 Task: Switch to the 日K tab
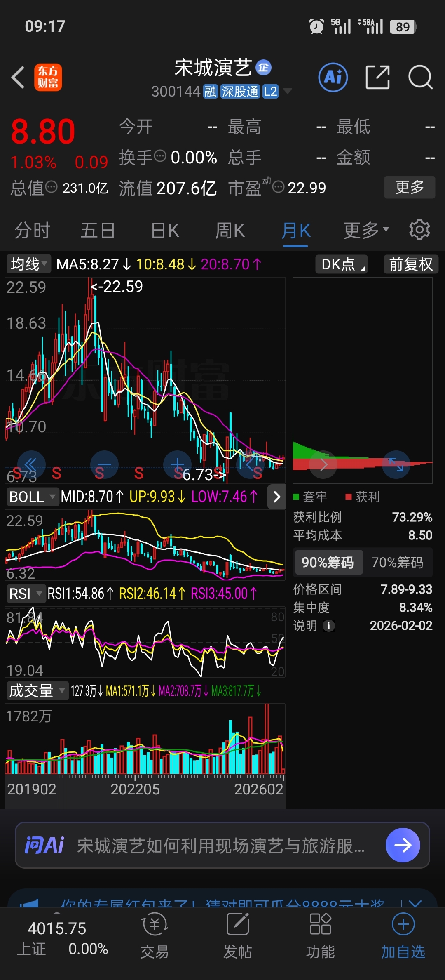[x=165, y=230]
